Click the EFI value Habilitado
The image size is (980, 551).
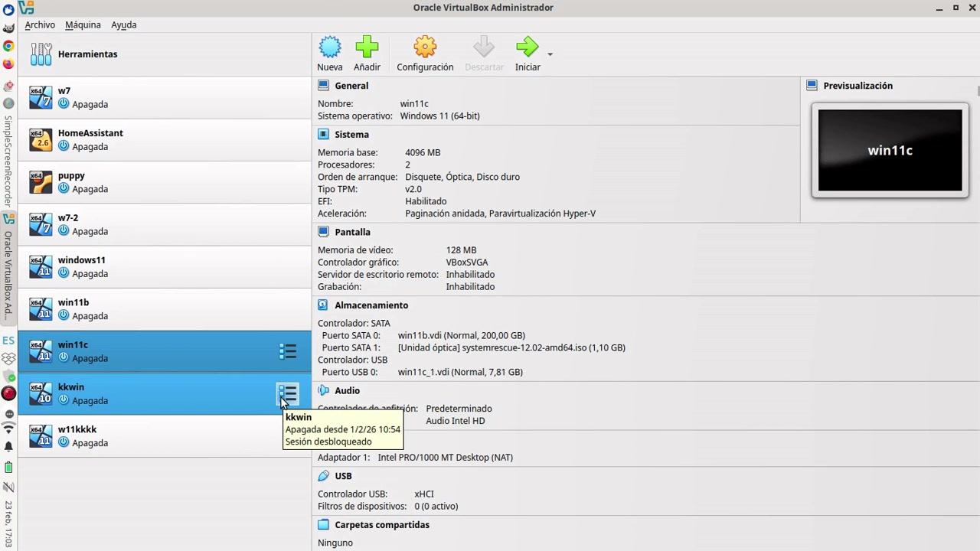click(x=426, y=202)
